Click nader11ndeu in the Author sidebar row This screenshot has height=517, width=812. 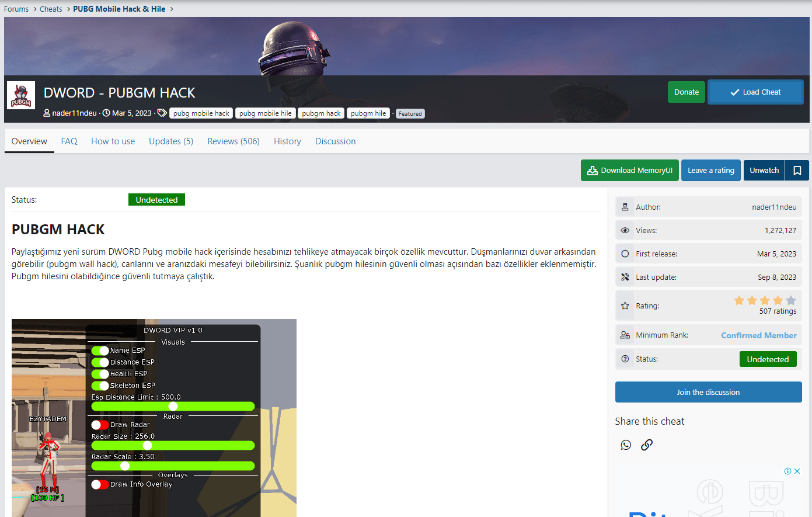pos(774,207)
